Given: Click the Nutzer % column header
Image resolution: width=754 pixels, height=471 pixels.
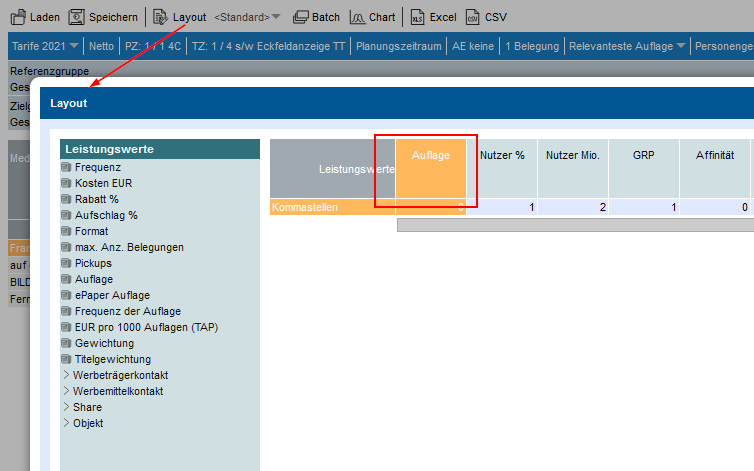Looking at the screenshot, I should [502, 157].
